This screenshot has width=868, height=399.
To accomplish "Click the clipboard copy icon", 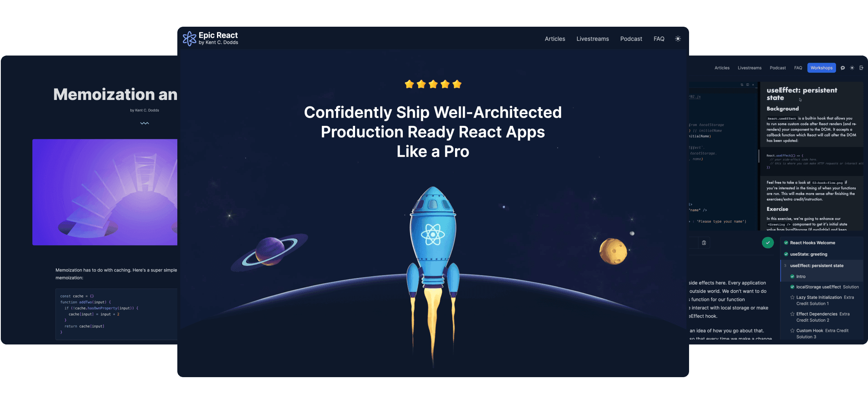I will (704, 243).
